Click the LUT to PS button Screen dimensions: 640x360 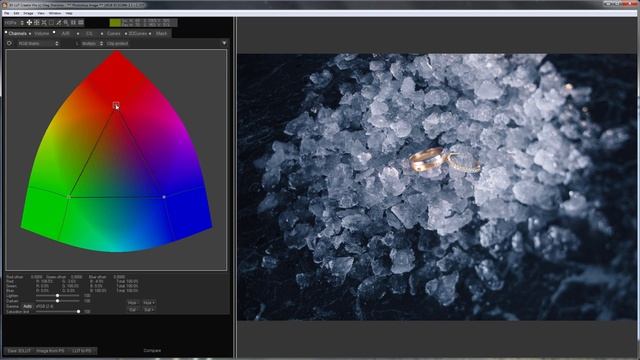(x=82, y=351)
